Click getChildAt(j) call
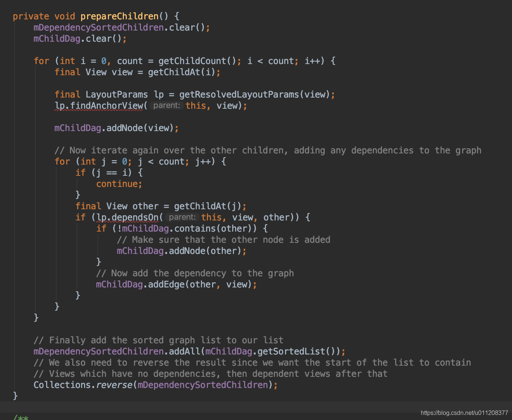The height and width of the screenshot is (420, 512). coord(208,206)
